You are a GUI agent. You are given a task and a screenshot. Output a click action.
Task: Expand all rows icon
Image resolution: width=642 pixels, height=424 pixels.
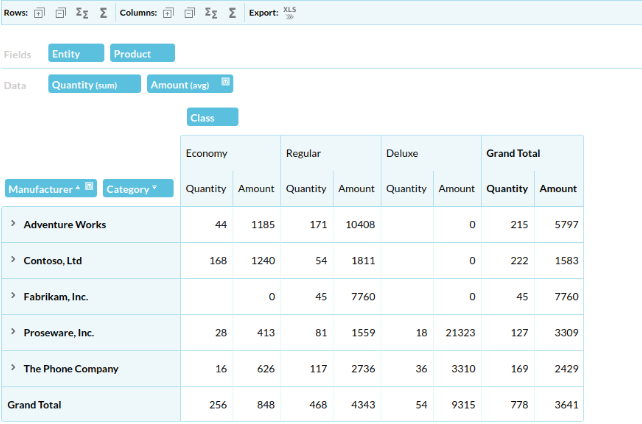(39, 13)
